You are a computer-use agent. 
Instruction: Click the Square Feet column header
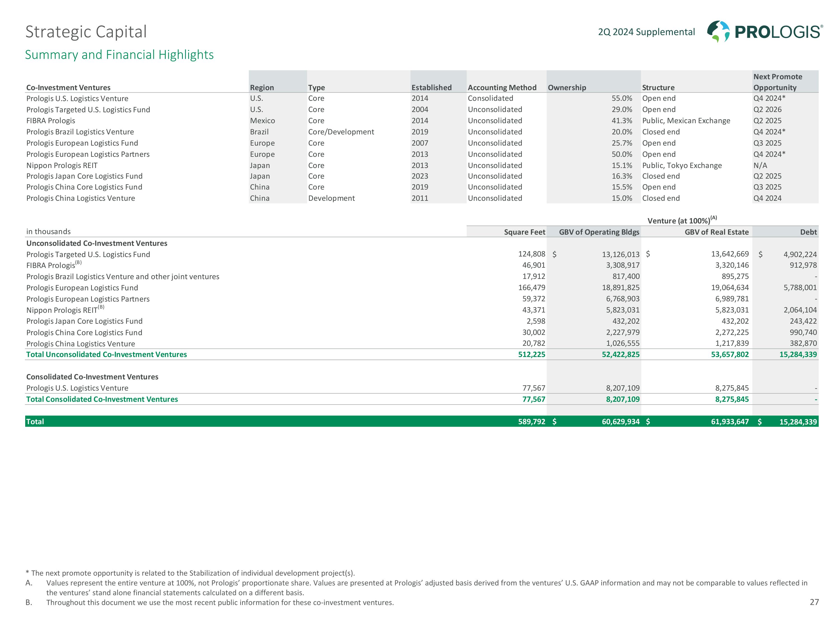click(x=524, y=232)
